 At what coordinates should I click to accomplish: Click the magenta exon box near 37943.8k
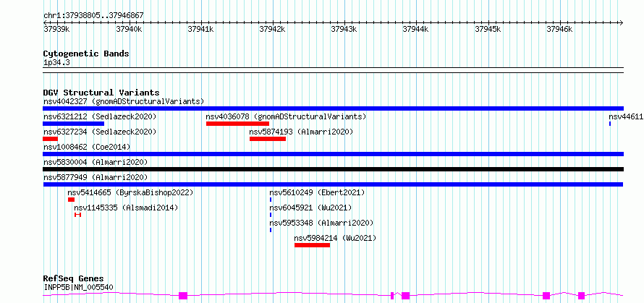pos(405,296)
